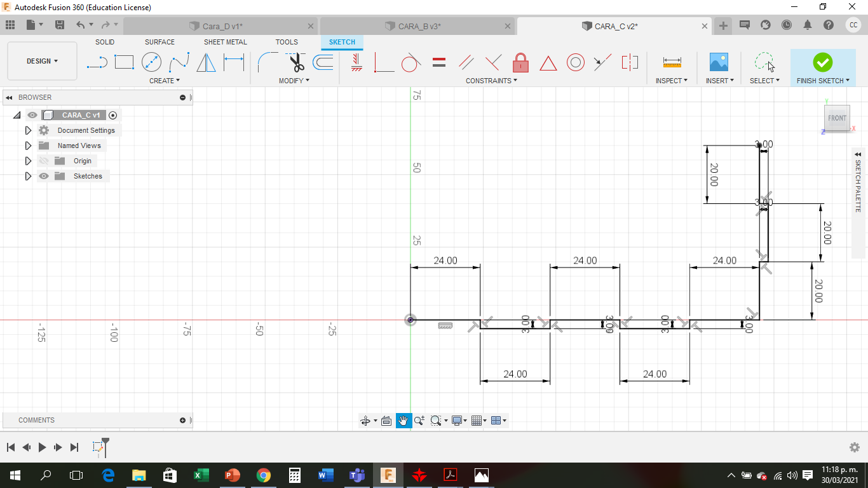
Task: Click the Finish Sketch green checkmark
Action: pyautogui.click(x=823, y=62)
